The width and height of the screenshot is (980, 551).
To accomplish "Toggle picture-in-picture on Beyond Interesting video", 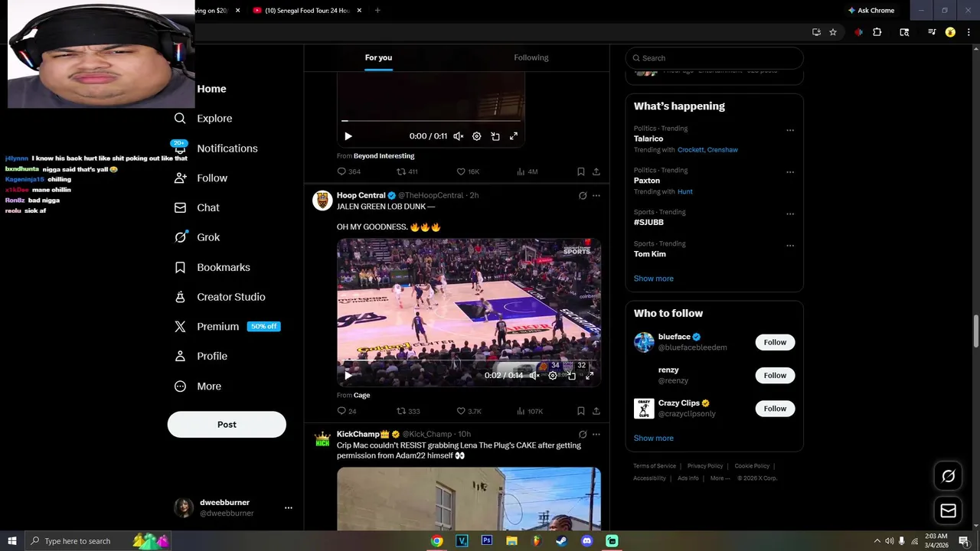I will point(495,136).
